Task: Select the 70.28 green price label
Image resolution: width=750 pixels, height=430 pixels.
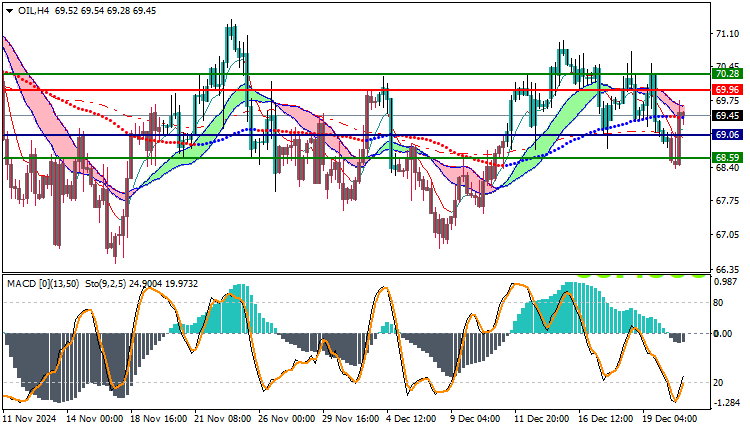Action: 728,74
